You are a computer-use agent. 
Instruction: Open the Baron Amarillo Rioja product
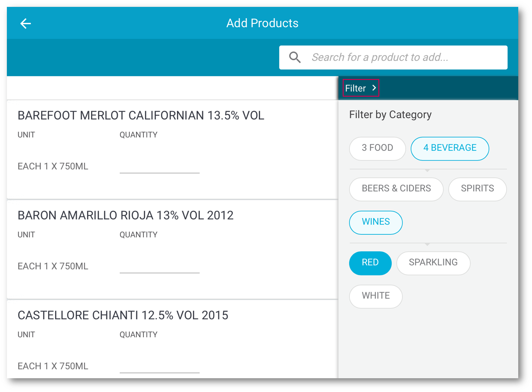[125, 216]
